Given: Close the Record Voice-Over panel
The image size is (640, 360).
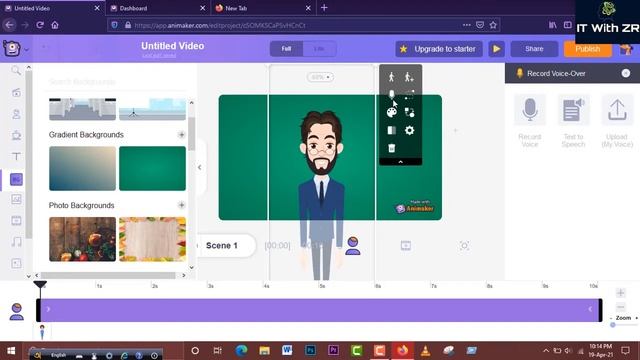Looking at the screenshot, I should (626, 73).
